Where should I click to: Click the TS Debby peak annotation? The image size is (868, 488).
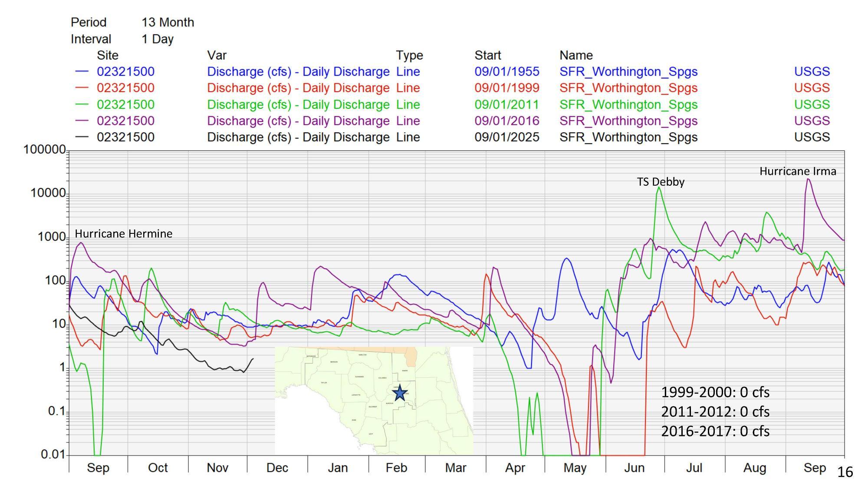pos(660,183)
